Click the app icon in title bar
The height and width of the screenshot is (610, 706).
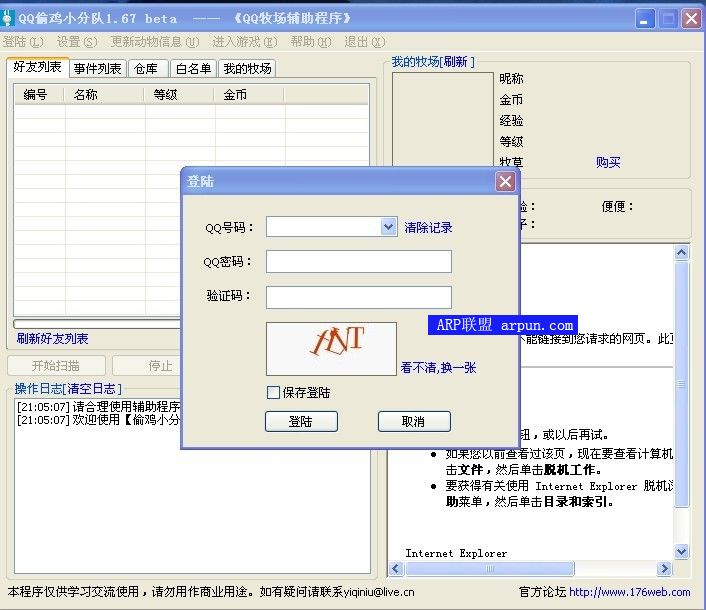(7, 18)
